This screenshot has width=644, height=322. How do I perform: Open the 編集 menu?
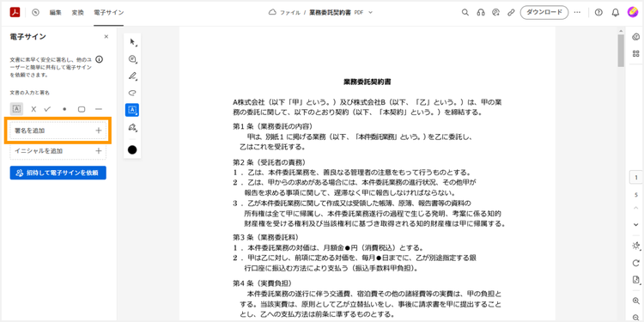56,12
